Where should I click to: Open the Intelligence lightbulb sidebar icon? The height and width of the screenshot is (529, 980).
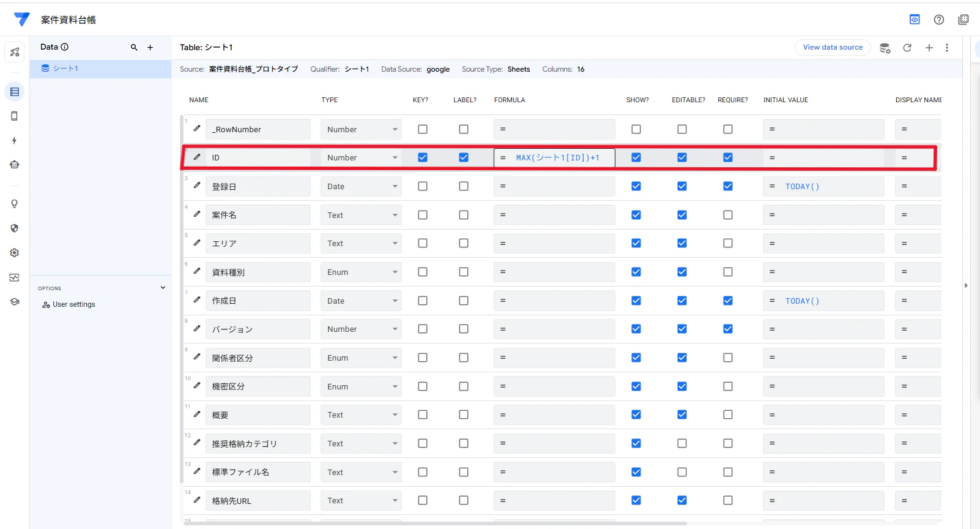click(15, 204)
